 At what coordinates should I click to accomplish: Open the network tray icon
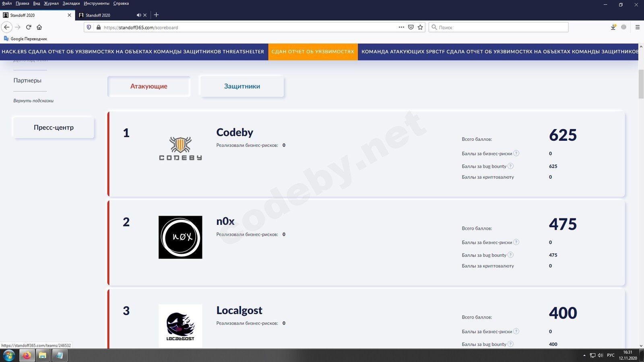592,356
